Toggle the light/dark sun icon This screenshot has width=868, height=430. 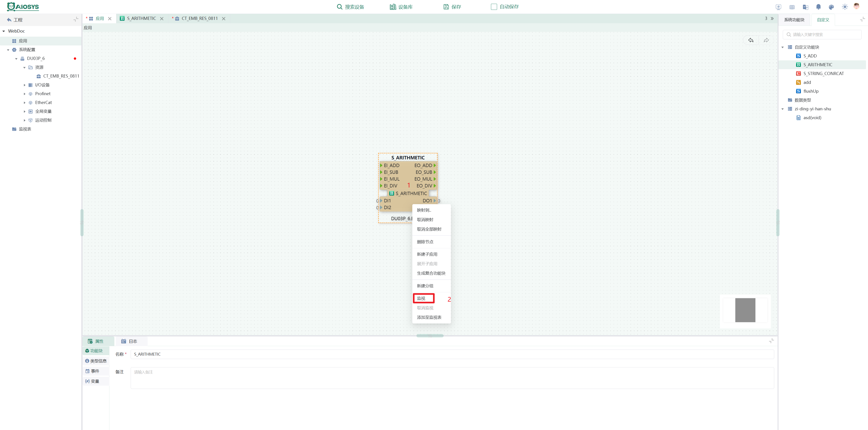click(x=844, y=7)
